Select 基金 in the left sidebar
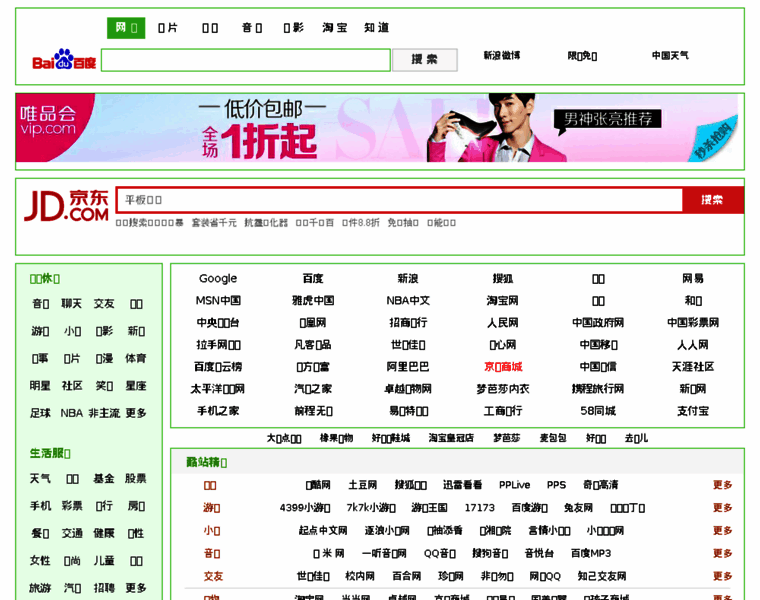This screenshot has width=760, height=600. (104, 479)
